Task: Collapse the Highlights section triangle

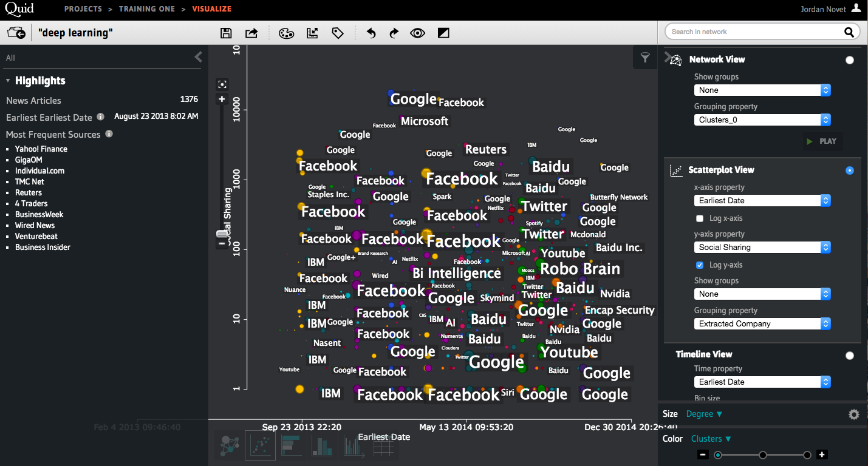Action: [x=8, y=81]
